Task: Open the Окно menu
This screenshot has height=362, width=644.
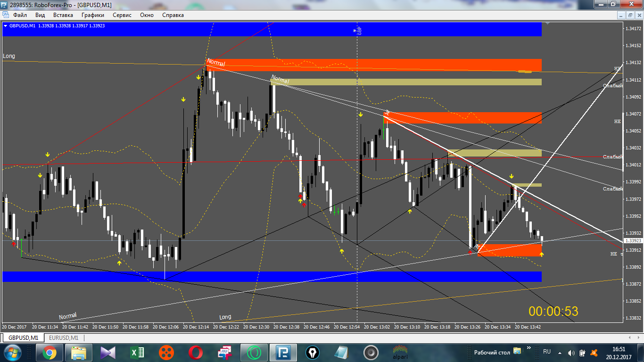Action: (x=147, y=15)
